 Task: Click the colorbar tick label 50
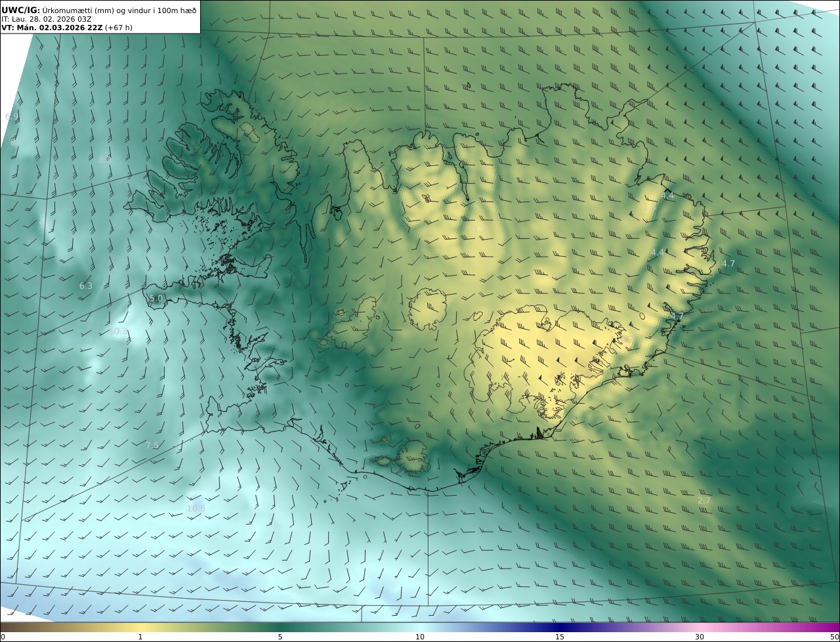(x=835, y=637)
